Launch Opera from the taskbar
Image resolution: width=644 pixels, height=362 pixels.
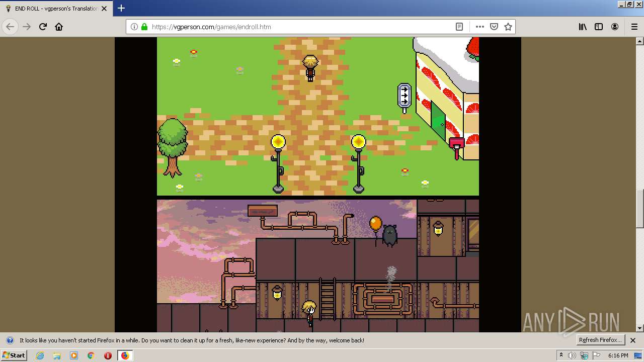[108, 355]
